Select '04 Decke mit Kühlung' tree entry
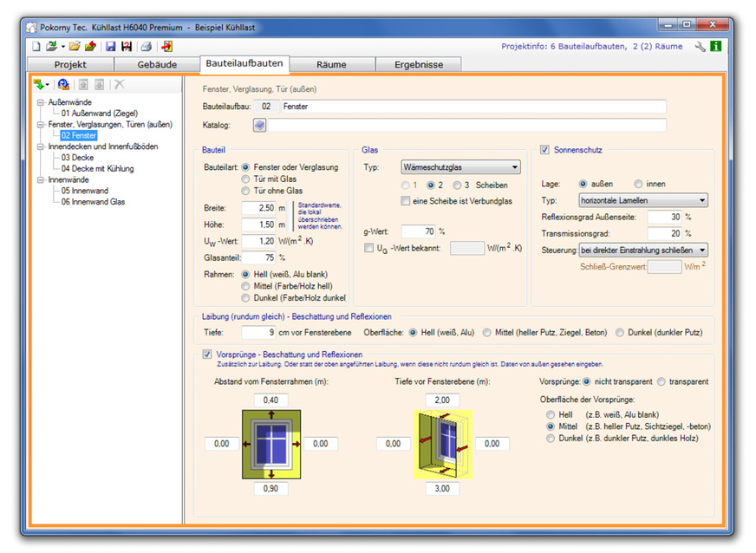Image resolution: width=756 pixels, height=553 pixels. tap(97, 168)
